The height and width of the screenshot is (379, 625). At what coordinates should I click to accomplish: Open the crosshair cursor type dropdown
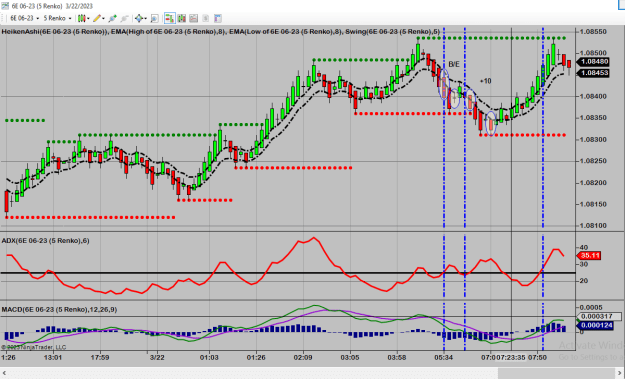(141, 18)
